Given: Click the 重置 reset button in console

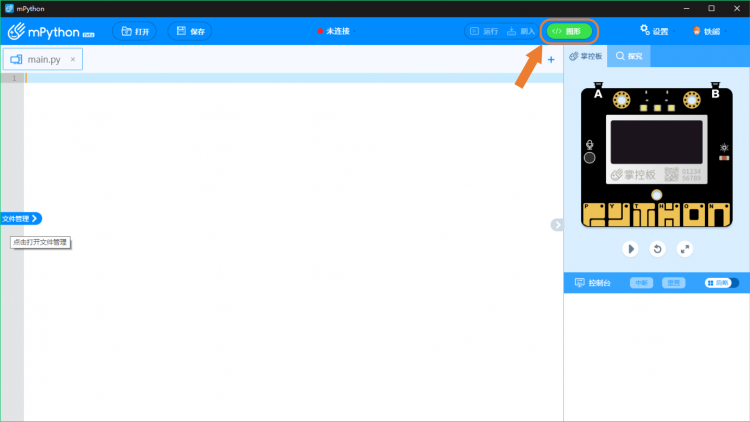Looking at the screenshot, I should [x=673, y=283].
